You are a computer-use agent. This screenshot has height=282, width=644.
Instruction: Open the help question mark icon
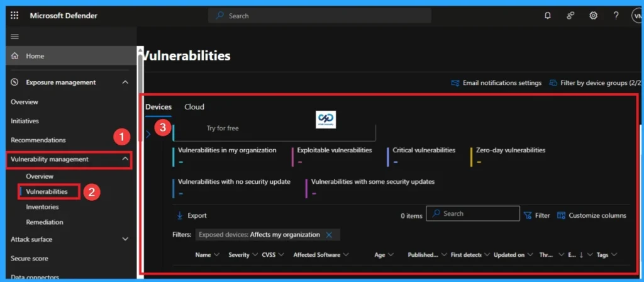(x=616, y=16)
